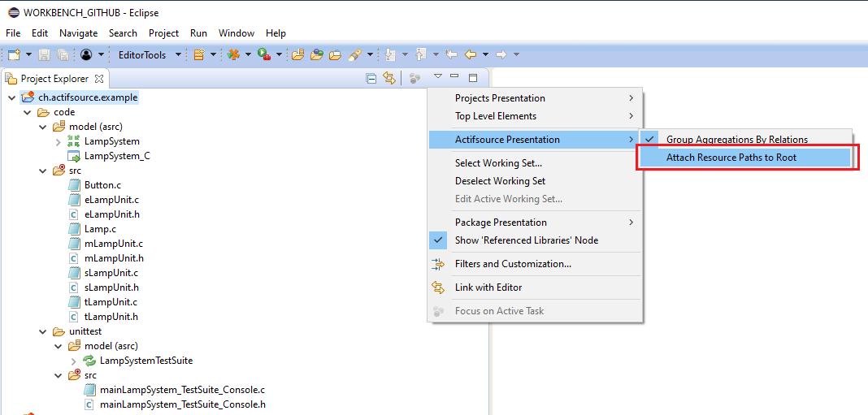The height and width of the screenshot is (415, 868).
Task: Click the Collapse All icon in Project Explorer
Action: click(x=371, y=79)
